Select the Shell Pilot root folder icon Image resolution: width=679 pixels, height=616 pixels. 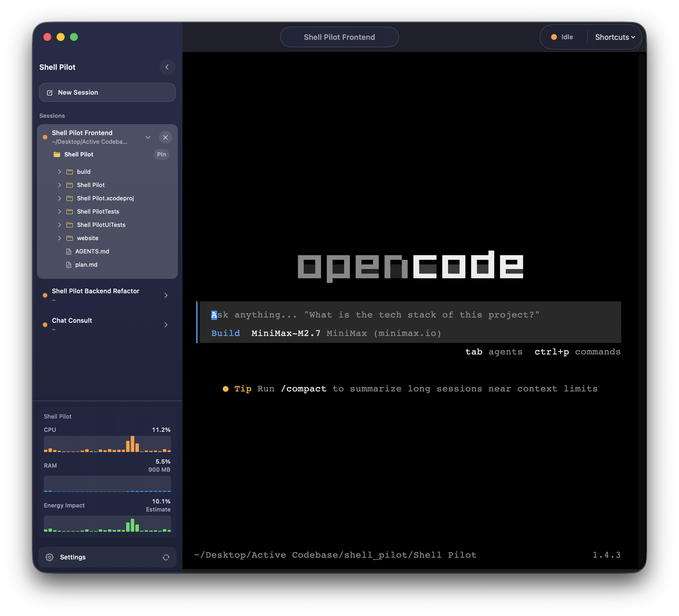(x=57, y=154)
